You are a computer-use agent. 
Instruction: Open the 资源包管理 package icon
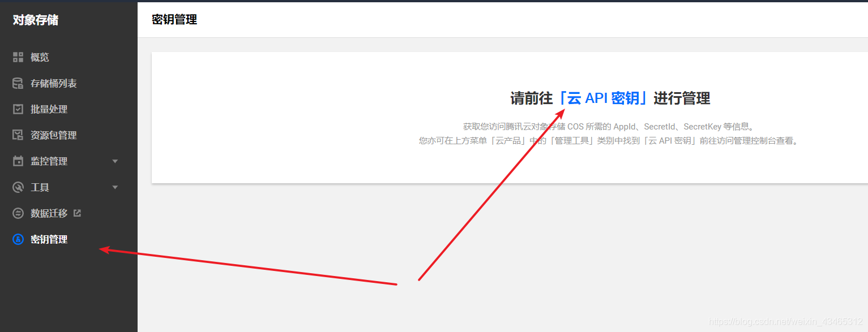(18, 135)
